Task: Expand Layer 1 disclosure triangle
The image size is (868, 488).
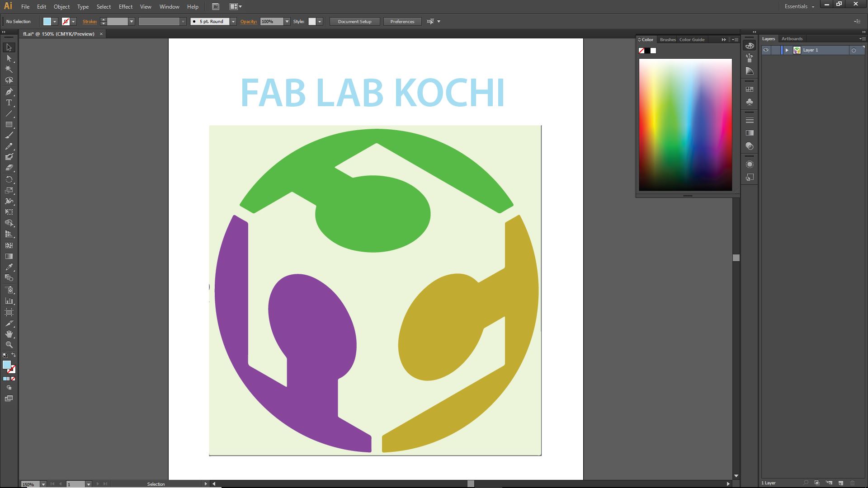Action: (787, 50)
